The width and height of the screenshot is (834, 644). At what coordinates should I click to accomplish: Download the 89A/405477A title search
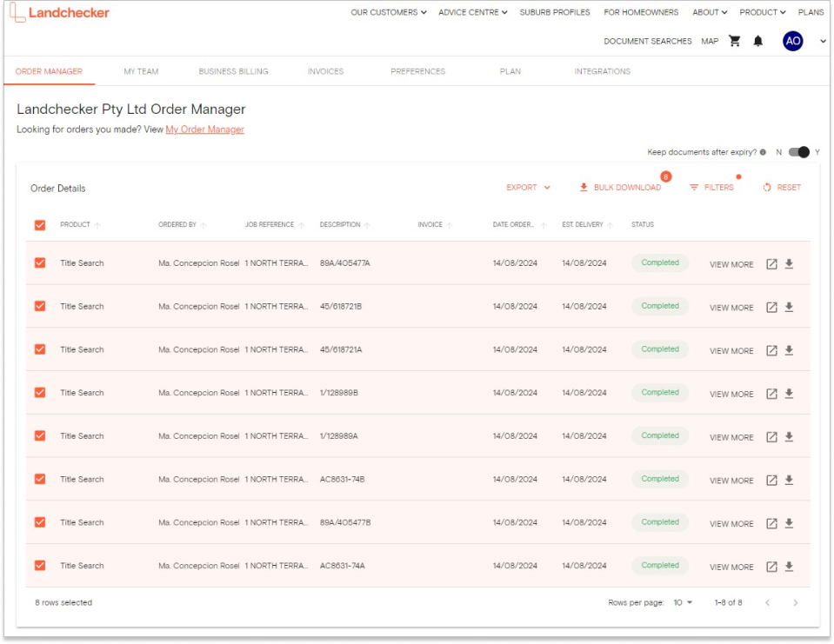point(790,264)
